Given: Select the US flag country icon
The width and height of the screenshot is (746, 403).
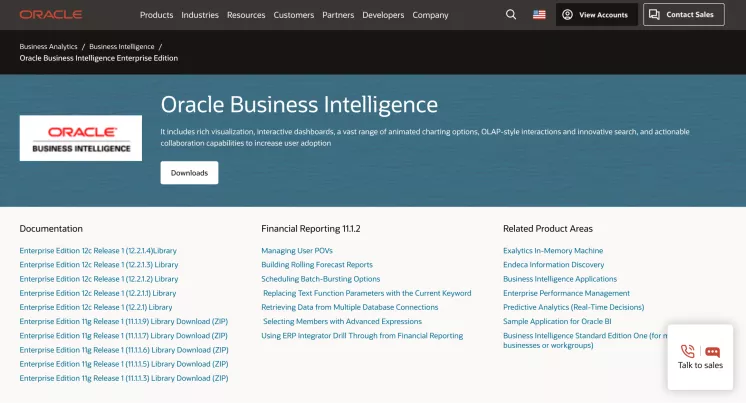Looking at the screenshot, I should pos(539,15).
